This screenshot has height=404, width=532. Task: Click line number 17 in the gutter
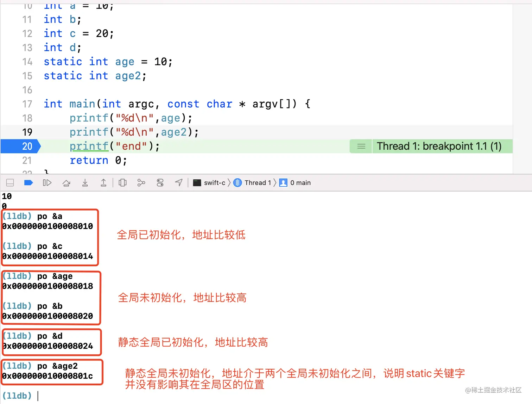click(27, 104)
